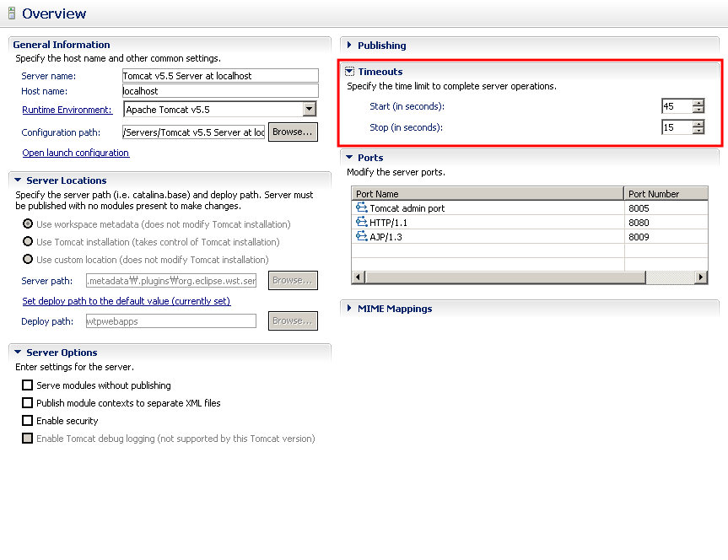Click the Host name field

click(220, 91)
